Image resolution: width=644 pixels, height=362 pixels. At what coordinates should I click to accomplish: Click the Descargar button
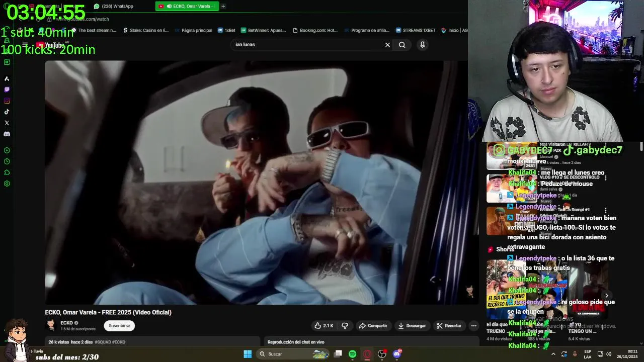(412, 326)
